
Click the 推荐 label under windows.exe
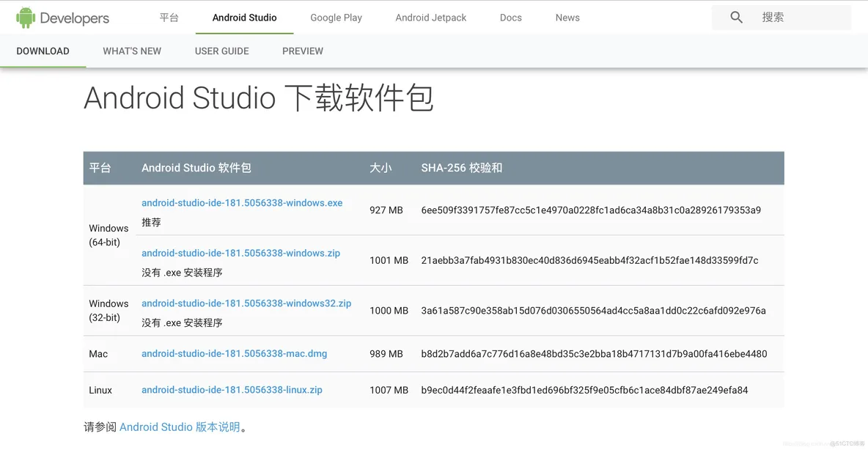click(x=151, y=223)
